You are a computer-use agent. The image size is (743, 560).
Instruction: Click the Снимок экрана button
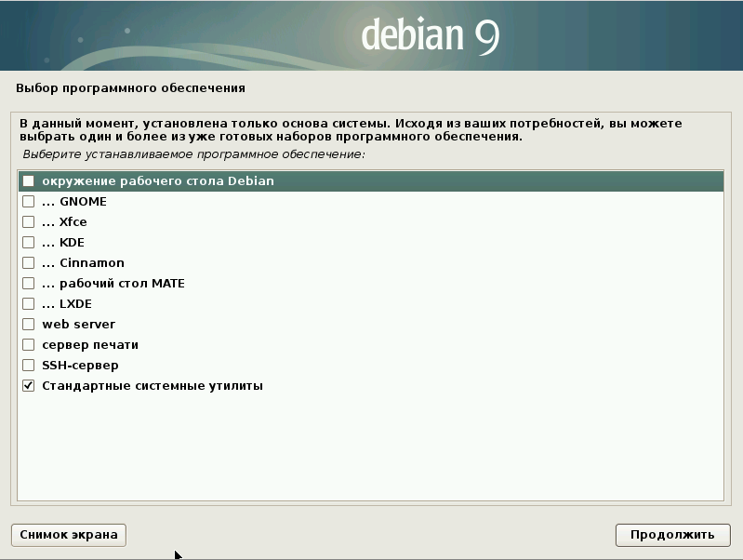tap(69, 535)
